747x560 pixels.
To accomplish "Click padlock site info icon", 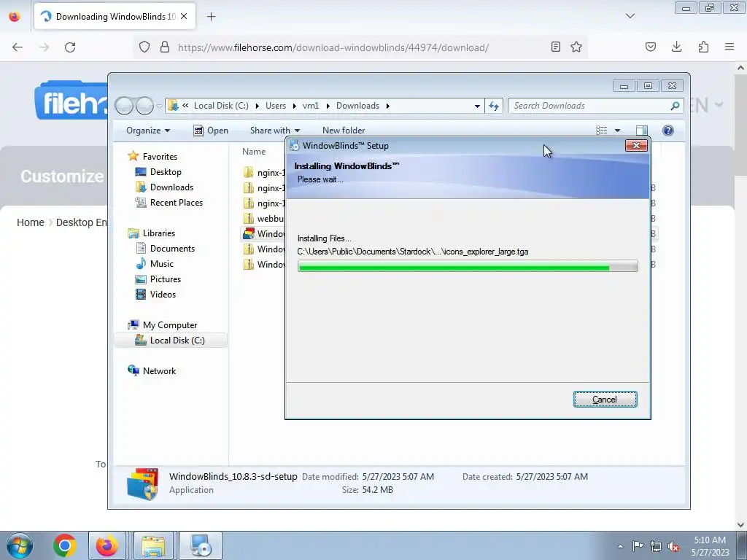I will pyautogui.click(x=165, y=47).
